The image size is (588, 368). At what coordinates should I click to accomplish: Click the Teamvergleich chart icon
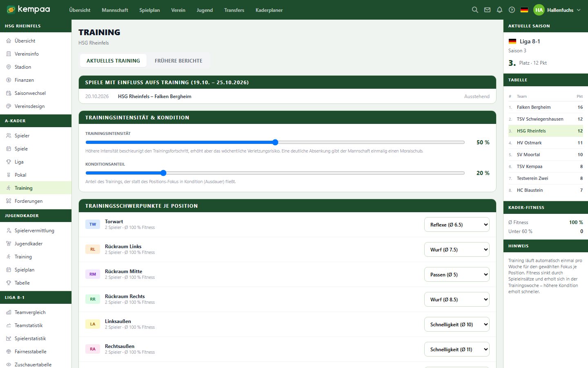9,312
